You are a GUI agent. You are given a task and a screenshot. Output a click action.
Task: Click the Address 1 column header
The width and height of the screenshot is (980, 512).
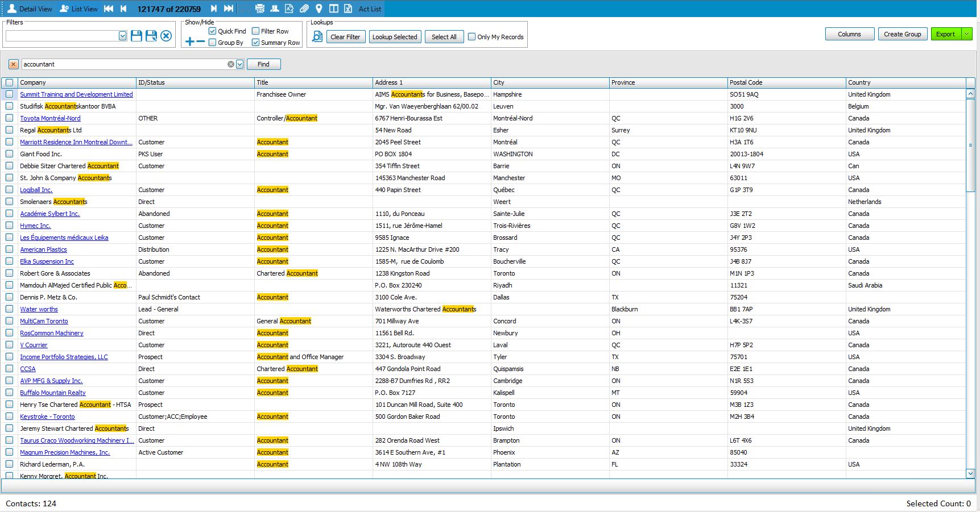(x=432, y=82)
